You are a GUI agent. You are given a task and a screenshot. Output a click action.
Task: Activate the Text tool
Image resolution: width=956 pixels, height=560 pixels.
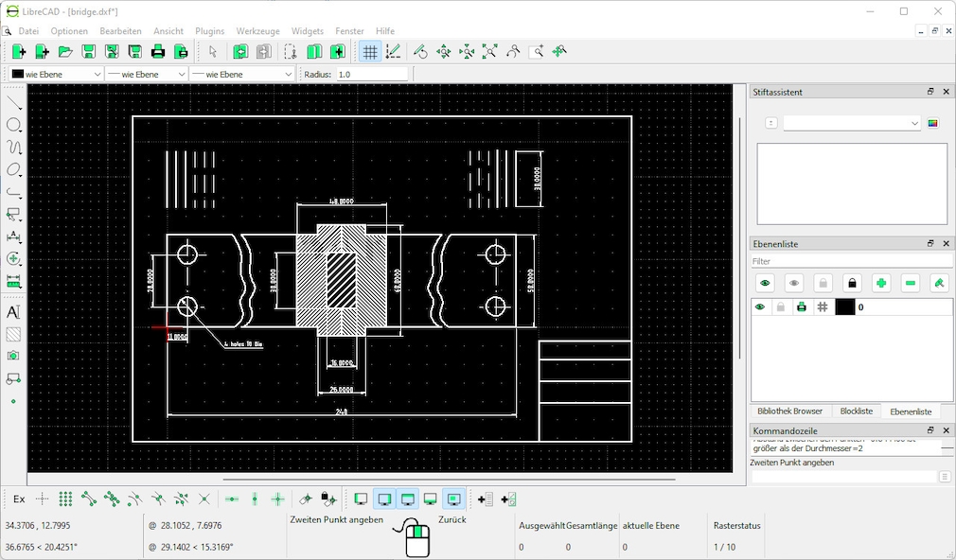click(x=13, y=310)
